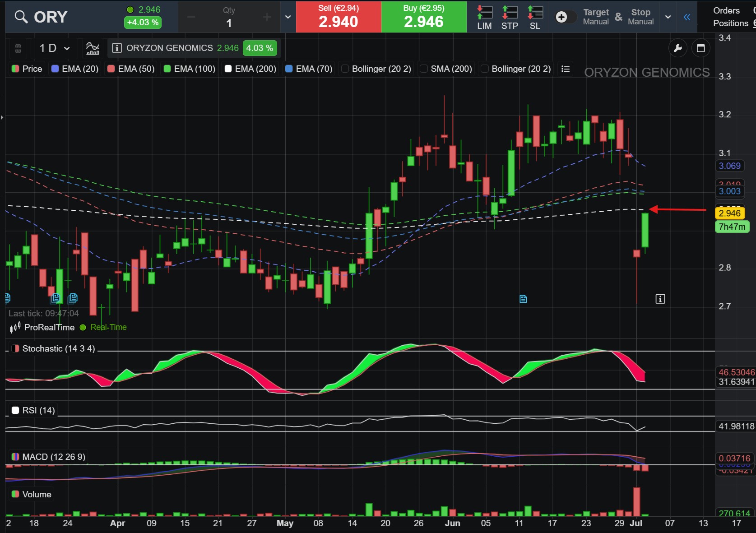Screen dimensions: 756x533
Task: Open chart settings wrench icon
Action: tap(677, 48)
